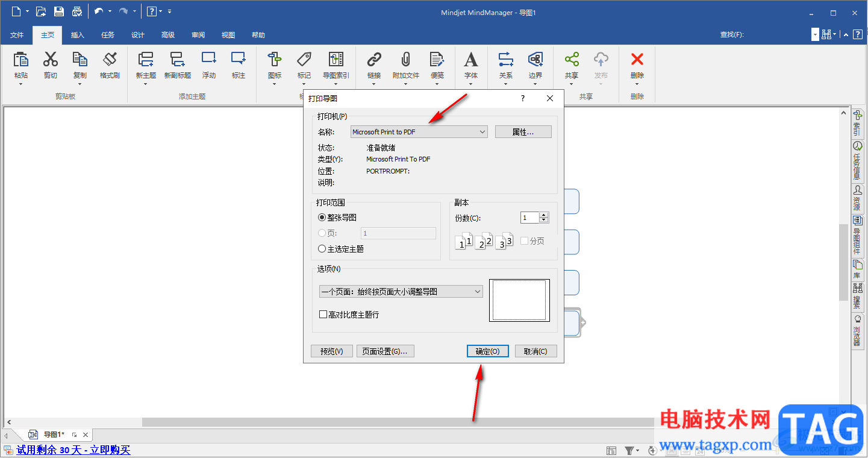Open a file with the folder icon
This screenshot has height=458, width=868.
(41, 11)
